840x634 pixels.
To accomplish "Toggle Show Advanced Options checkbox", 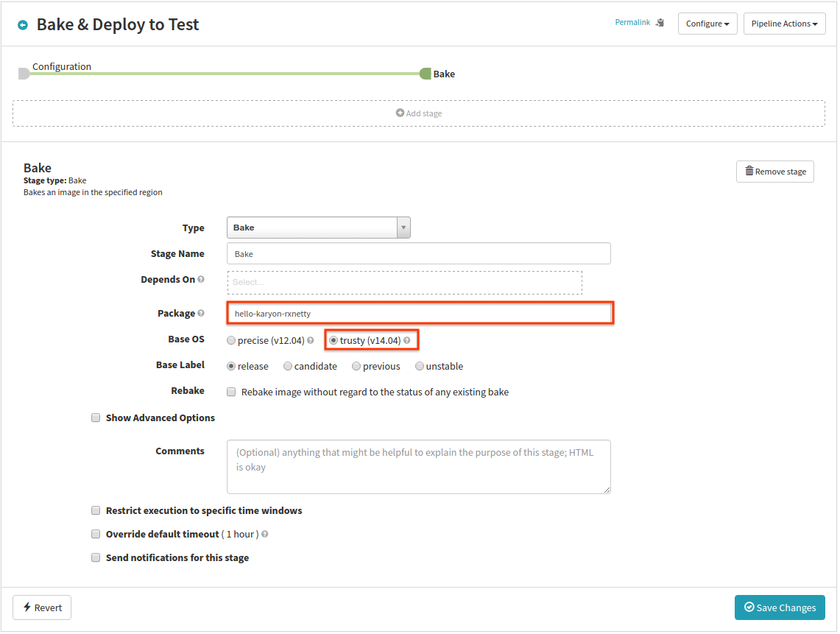I will click(96, 418).
